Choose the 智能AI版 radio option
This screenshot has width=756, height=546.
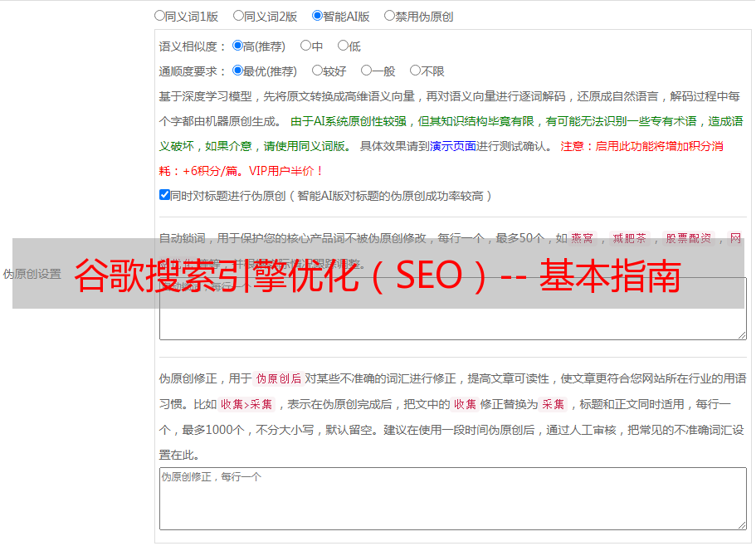pyautogui.click(x=317, y=16)
